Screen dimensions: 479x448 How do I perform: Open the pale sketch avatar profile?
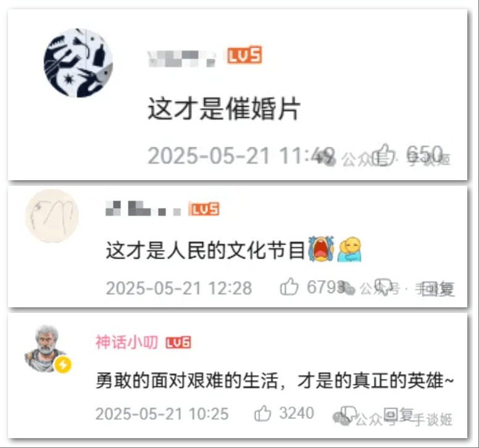point(52,216)
